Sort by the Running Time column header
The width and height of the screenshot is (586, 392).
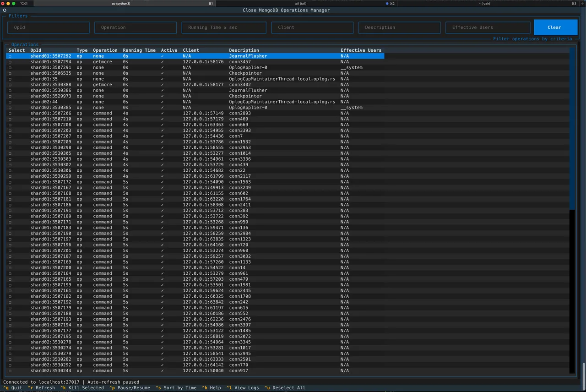[x=139, y=50]
